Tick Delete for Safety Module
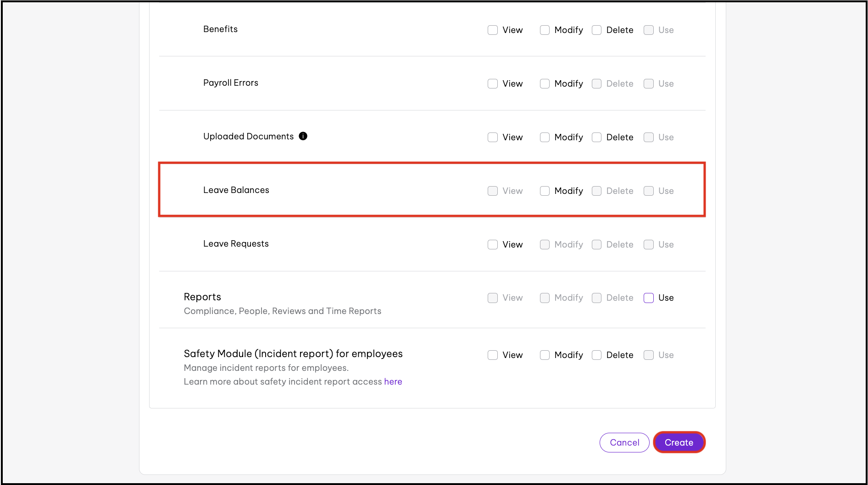 coord(596,355)
